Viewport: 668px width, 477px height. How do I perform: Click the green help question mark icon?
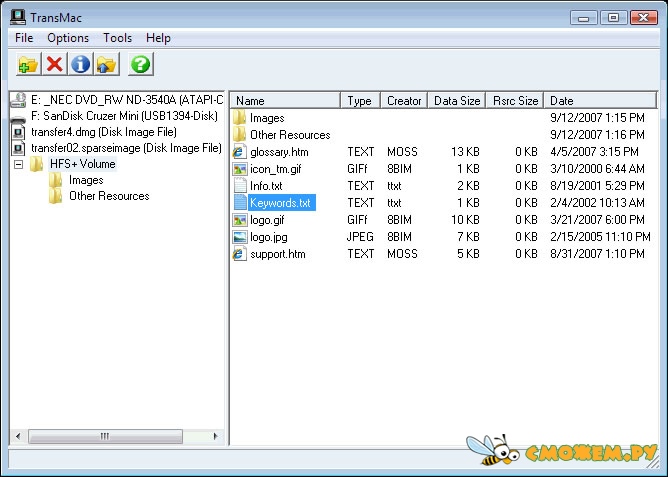click(x=141, y=64)
